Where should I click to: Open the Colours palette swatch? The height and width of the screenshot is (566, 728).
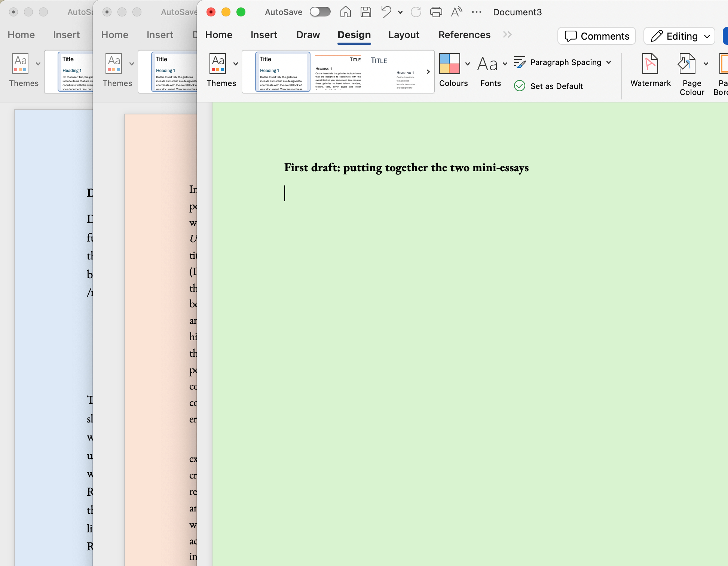click(x=450, y=64)
